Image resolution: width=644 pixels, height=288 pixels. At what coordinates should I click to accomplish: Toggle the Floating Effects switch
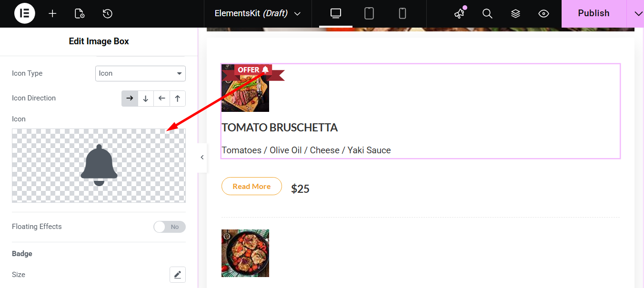(169, 227)
